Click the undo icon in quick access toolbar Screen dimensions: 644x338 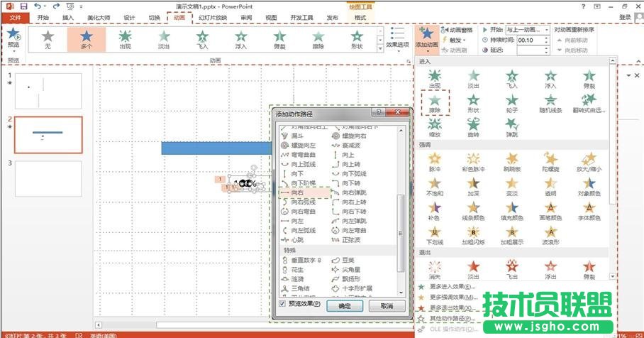(38, 6)
